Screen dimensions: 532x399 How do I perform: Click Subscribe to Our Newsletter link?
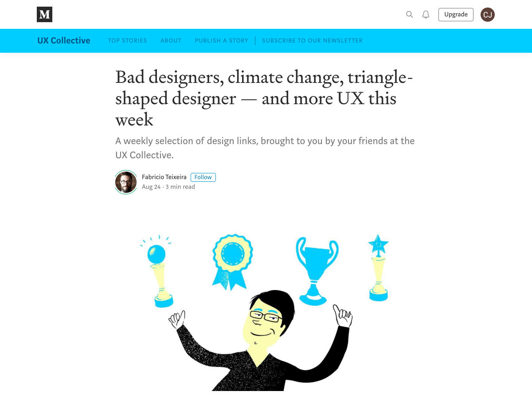[312, 40]
